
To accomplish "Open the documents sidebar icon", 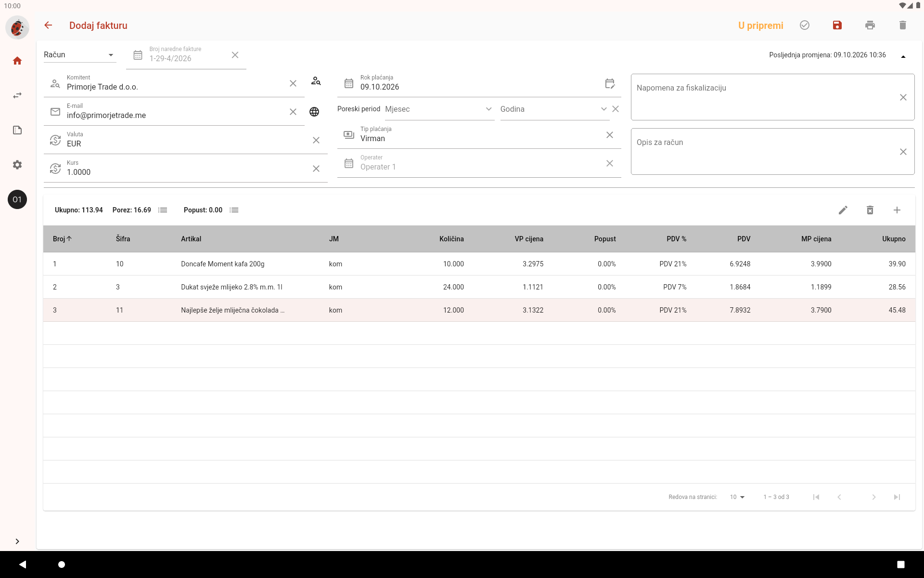I will coord(17,130).
